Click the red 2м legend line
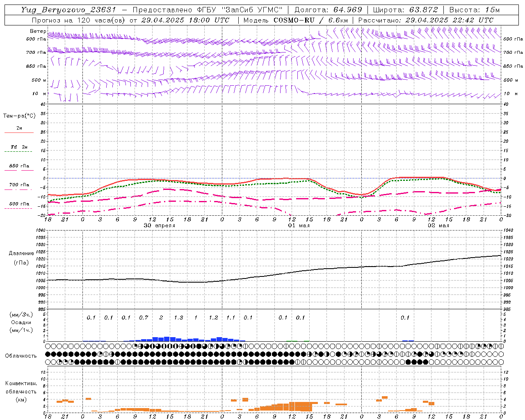 click(19, 132)
